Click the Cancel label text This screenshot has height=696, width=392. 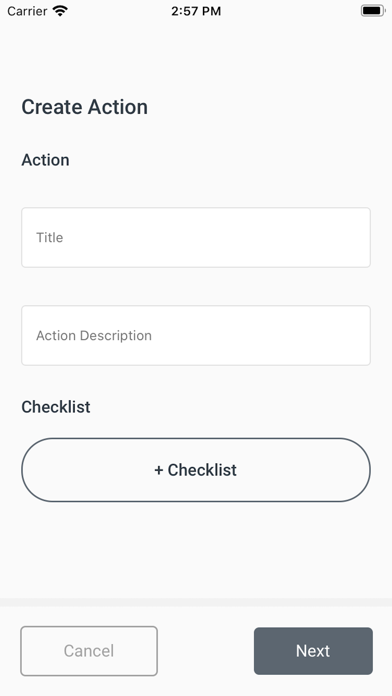(89, 651)
